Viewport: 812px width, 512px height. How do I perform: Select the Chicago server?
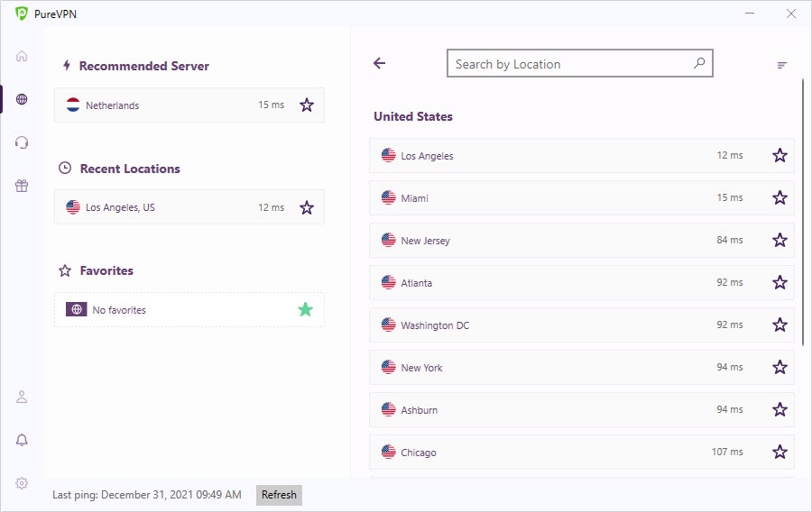tap(582, 452)
